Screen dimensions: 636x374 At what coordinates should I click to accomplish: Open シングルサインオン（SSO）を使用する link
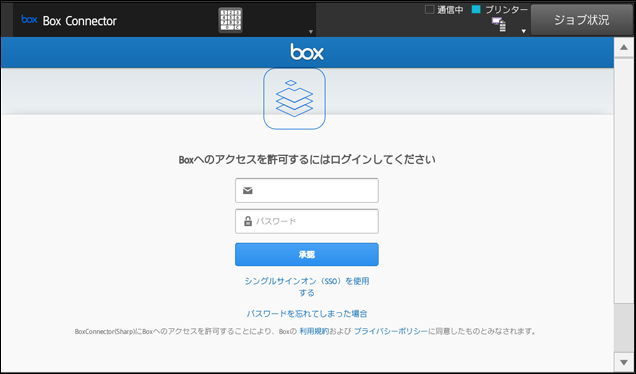pyautogui.click(x=307, y=287)
